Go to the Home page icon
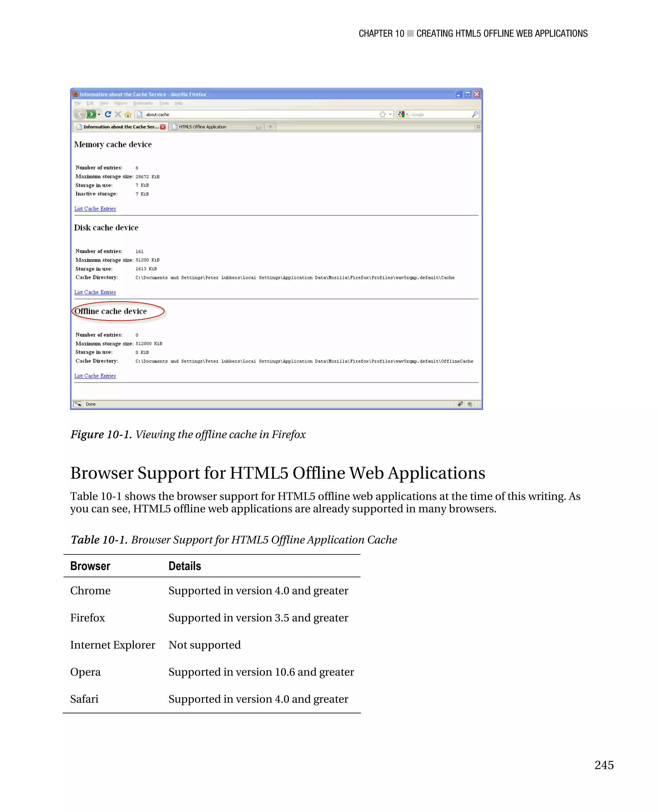This screenshot has height=812, width=658. tap(128, 114)
